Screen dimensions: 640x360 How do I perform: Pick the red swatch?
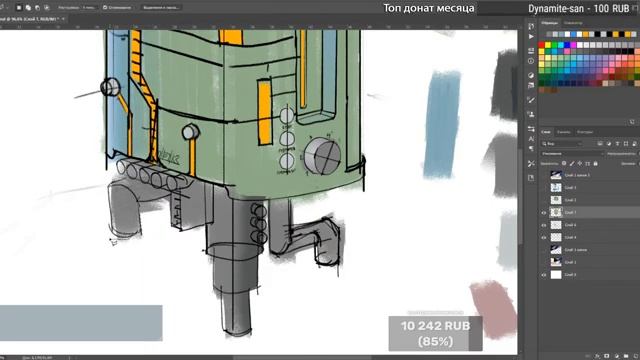click(541, 45)
